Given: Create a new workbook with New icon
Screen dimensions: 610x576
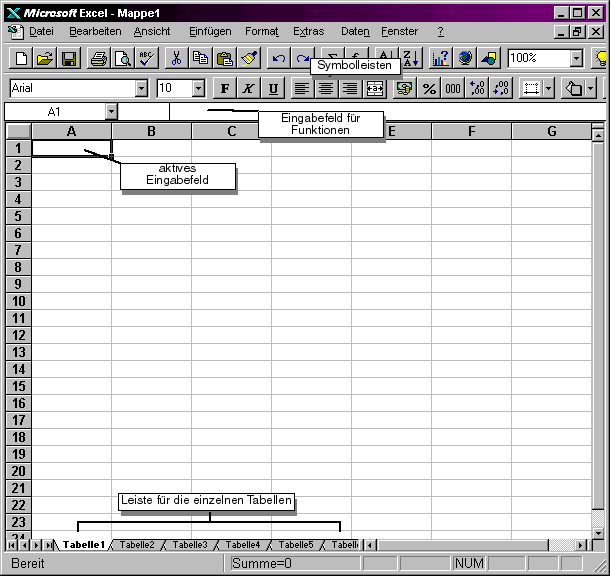Looking at the screenshot, I should pyautogui.click(x=21, y=58).
